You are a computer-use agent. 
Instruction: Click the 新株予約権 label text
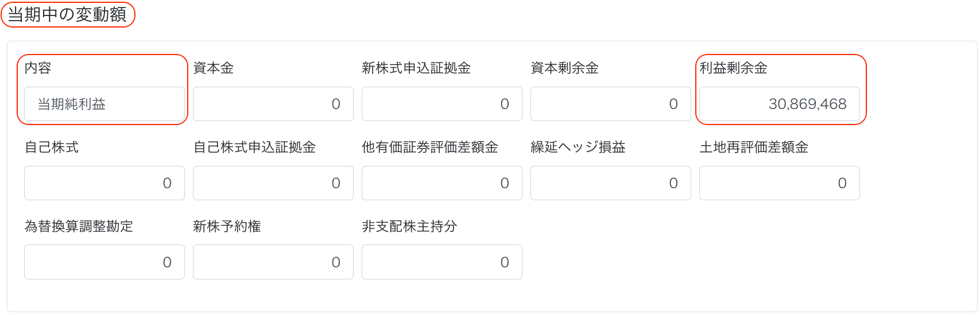227,226
